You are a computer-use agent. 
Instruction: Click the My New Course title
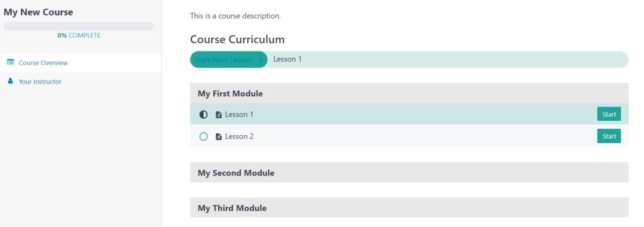(38, 13)
